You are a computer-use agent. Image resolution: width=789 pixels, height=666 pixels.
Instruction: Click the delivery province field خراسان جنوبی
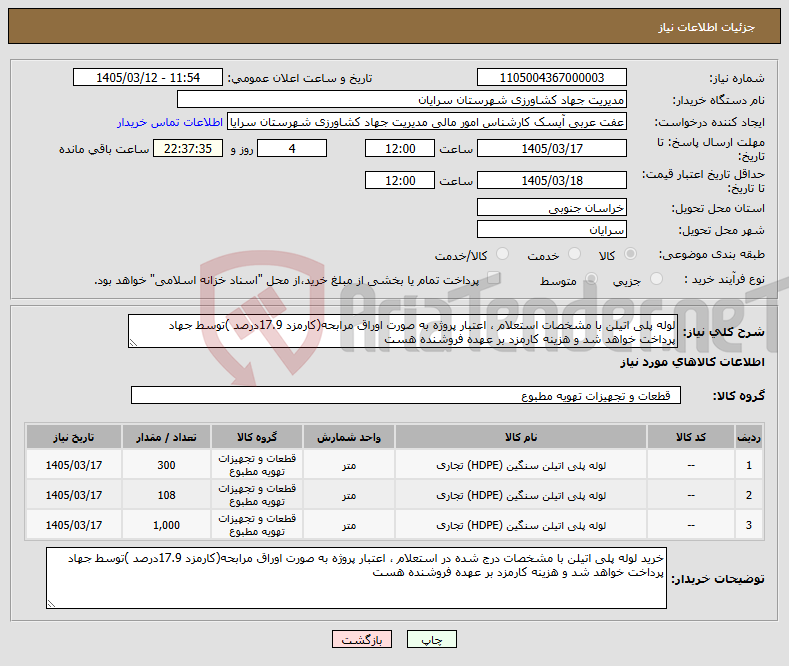pos(551,207)
